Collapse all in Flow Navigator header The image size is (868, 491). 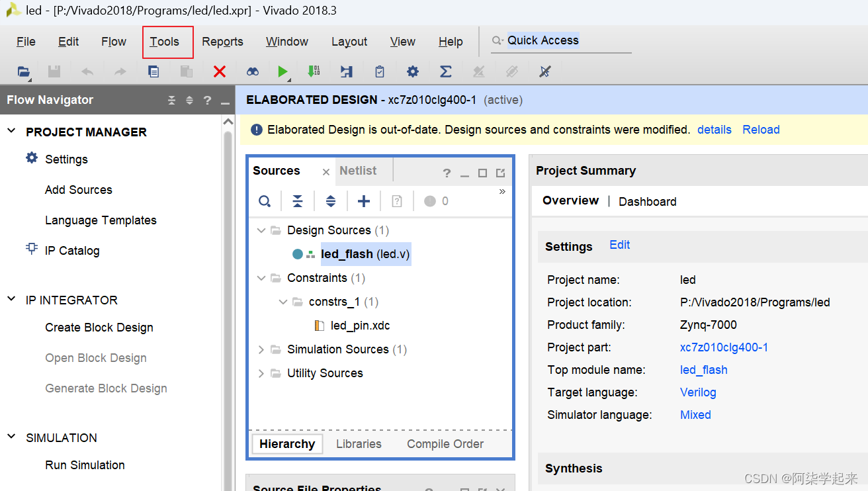pos(172,101)
